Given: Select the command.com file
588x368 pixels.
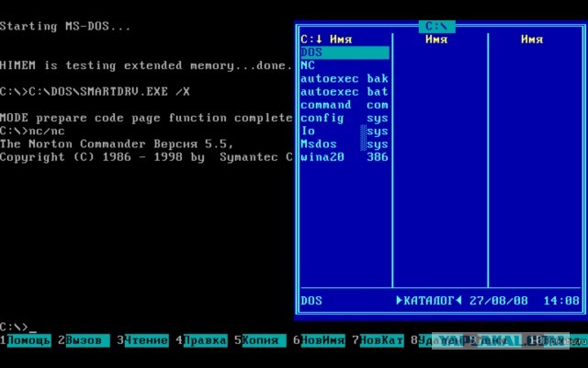Looking at the screenshot, I should [345, 105].
